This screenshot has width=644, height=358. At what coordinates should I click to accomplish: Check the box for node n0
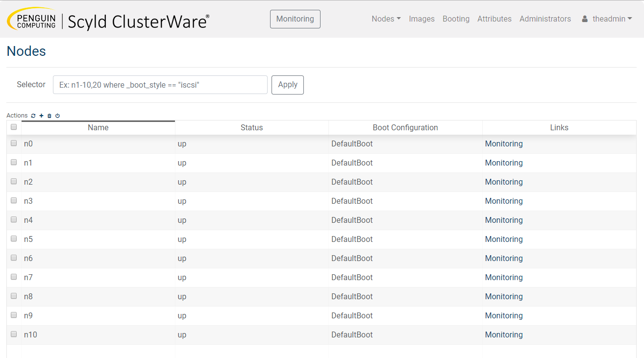point(14,143)
